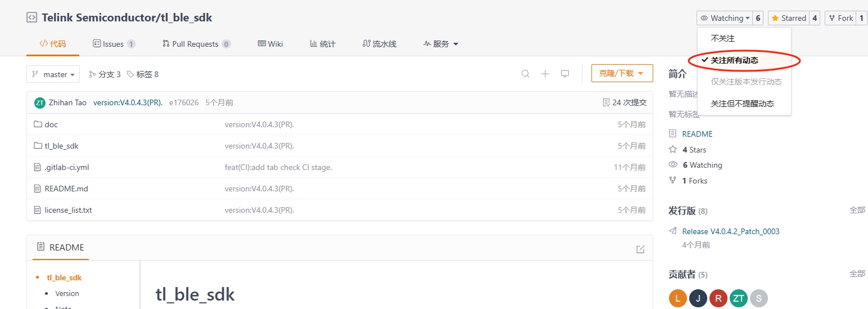This screenshot has width=868, height=309.
Task: Click the Fork button
Action: pyautogui.click(x=841, y=18)
